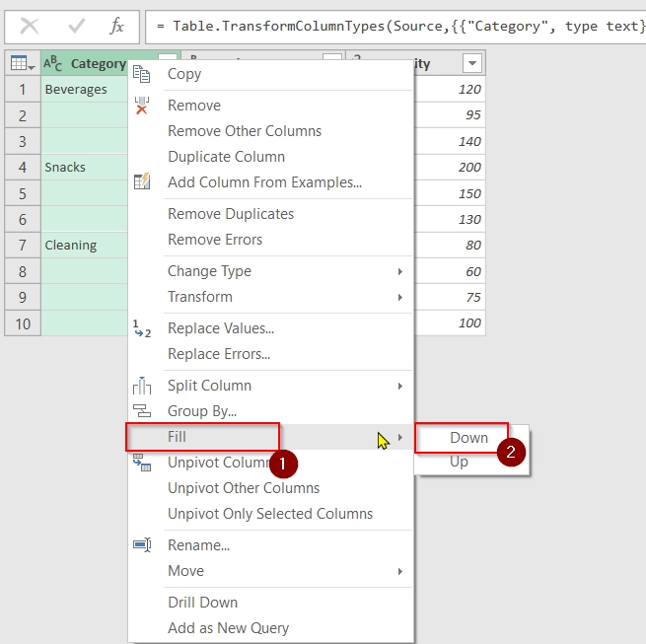Viewport: 646px width, 644px height.
Task: Click the quantity value 75
Action: point(473,297)
